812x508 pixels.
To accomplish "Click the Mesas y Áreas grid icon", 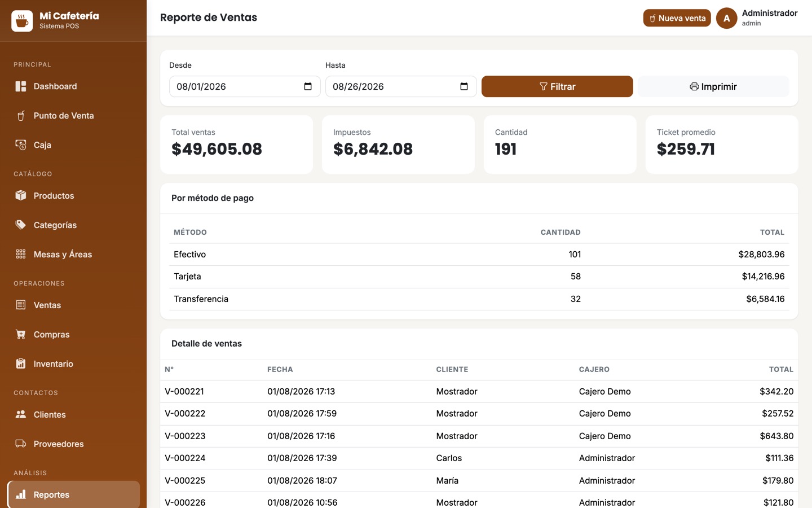I will pyautogui.click(x=21, y=254).
